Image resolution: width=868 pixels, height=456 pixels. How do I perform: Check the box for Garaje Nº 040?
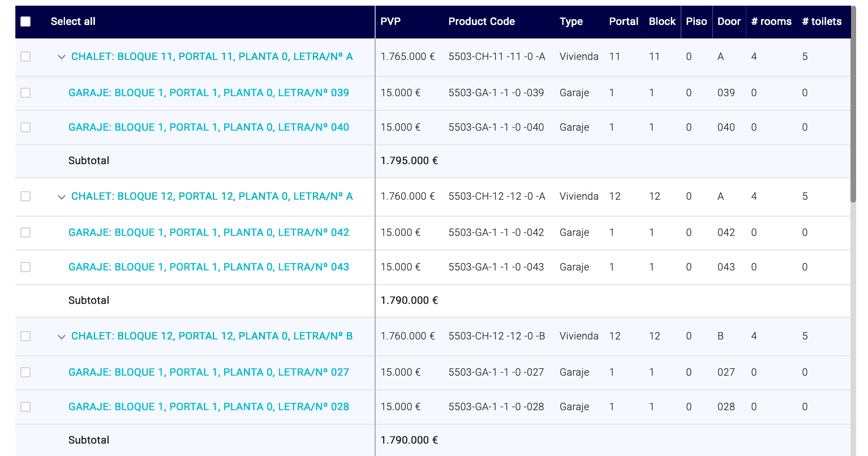click(x=25, y=127)
